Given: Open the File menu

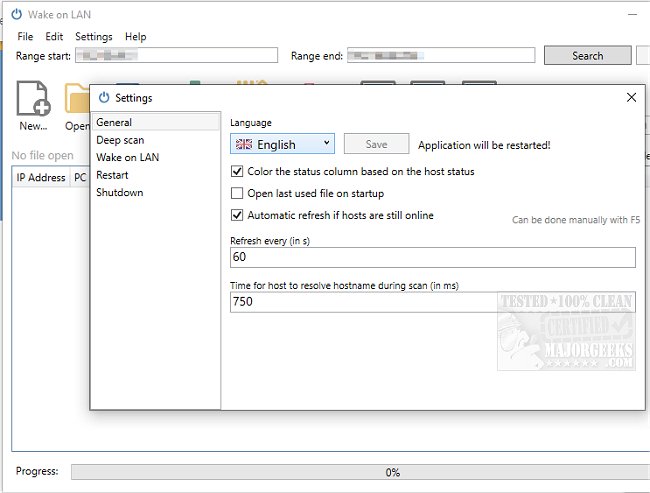Looking at the screenshot, I should click(x=25, y=36).
